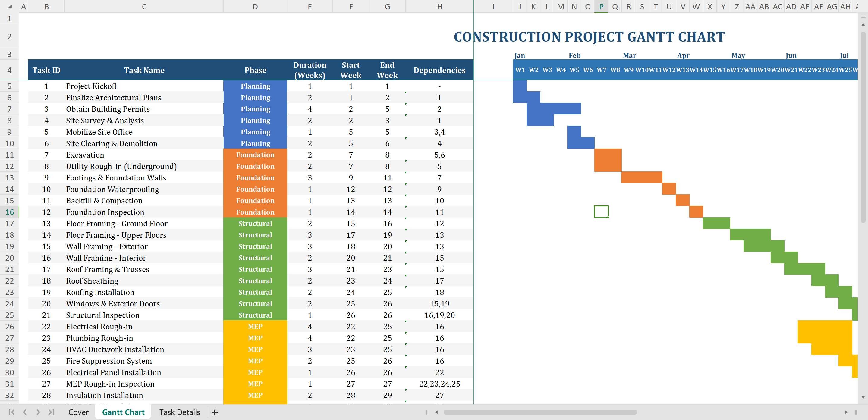
Task: Select the Obtain Building Permits cell
Action: 144,109
